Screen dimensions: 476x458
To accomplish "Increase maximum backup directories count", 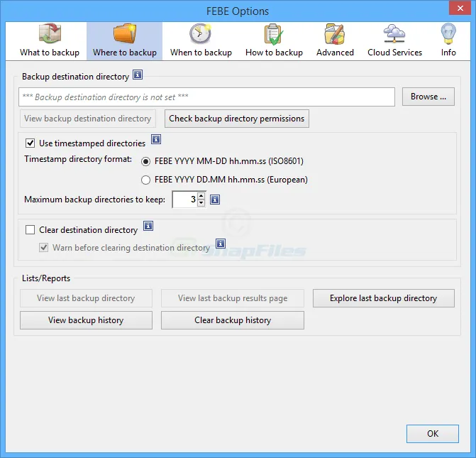I will click(x=201, y=195).
